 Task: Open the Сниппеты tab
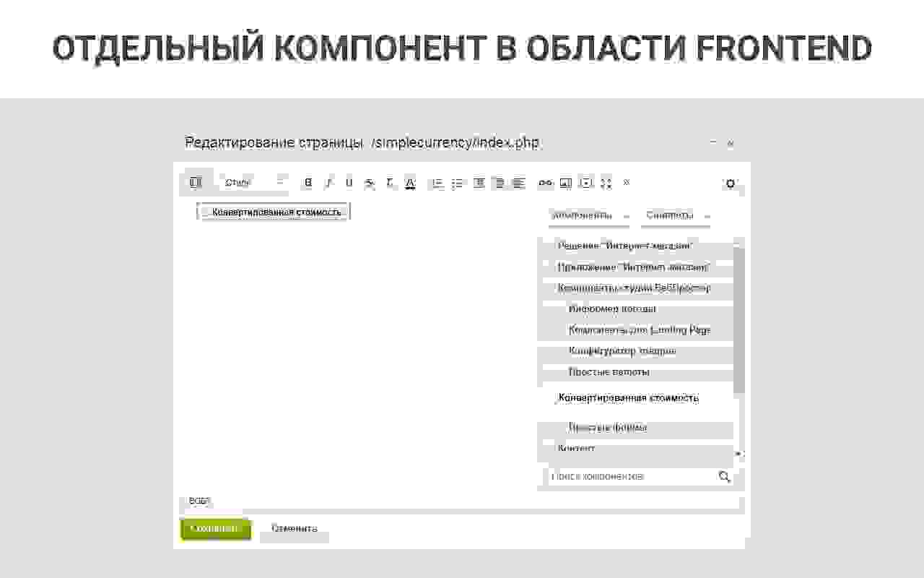pos(676,215)
